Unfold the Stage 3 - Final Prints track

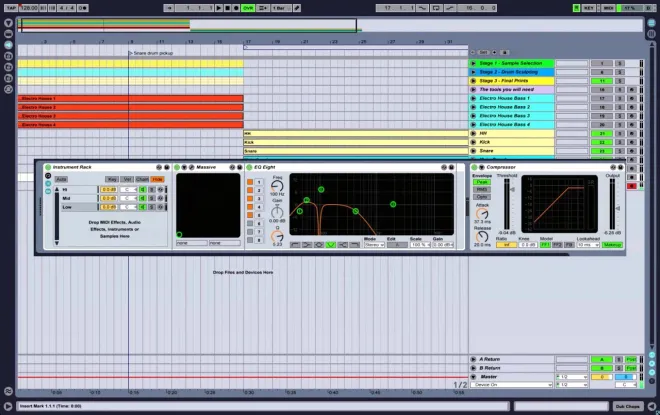(x=473, y=81)
